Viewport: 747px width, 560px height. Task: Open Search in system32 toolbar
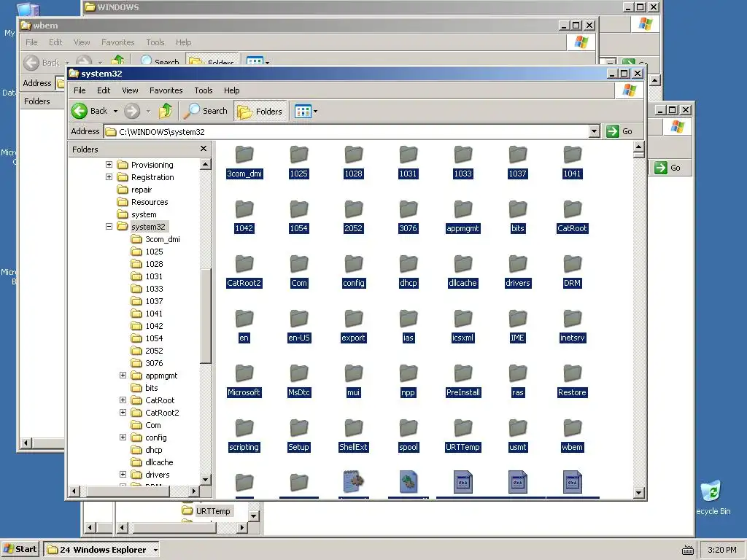click(206, 111)
